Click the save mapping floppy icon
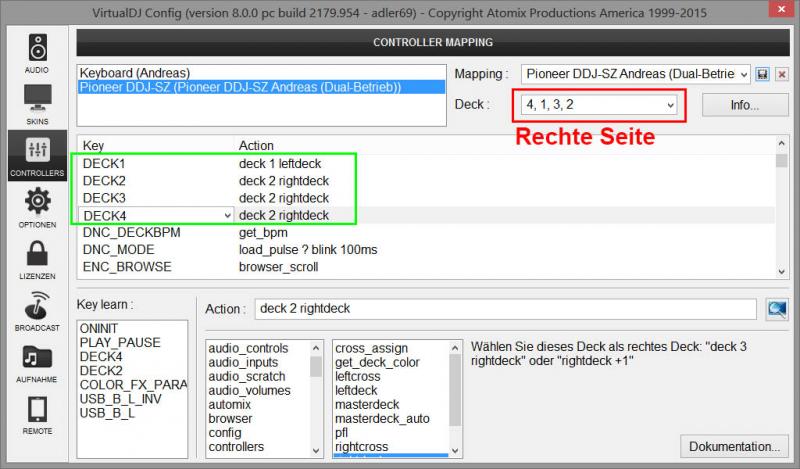 (x=762, y=75)
